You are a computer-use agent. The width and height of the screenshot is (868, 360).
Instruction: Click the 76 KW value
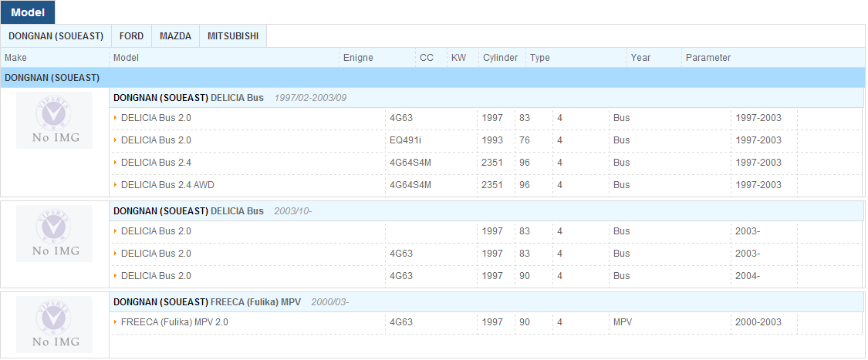[x=524, y=140]
